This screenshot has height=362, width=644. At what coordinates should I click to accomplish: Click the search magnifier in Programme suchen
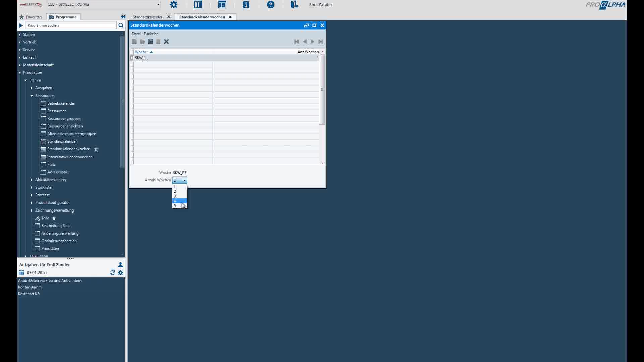(121, 25)
